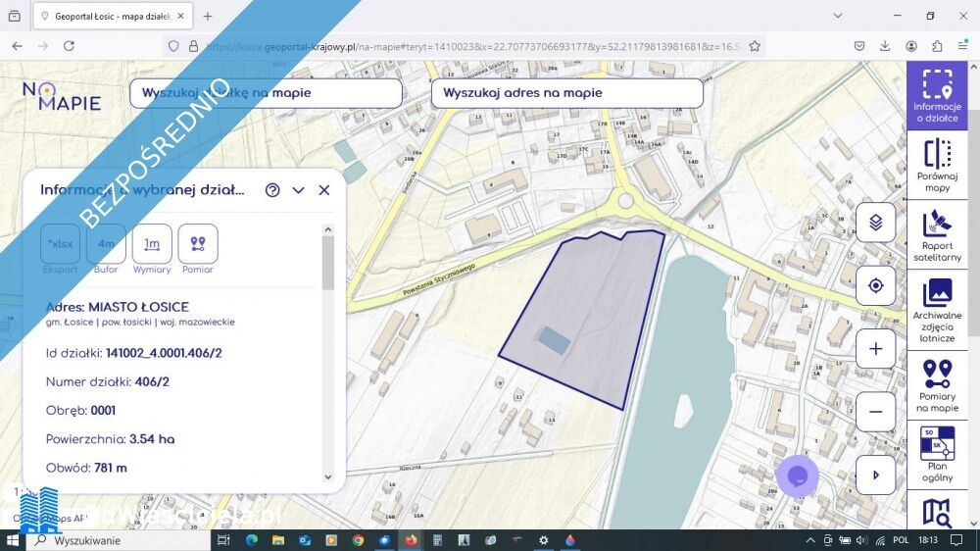Viewport: 980px width, 551px height.
Task: Zoom in with the plus button
Action: (x=875, y=349)
